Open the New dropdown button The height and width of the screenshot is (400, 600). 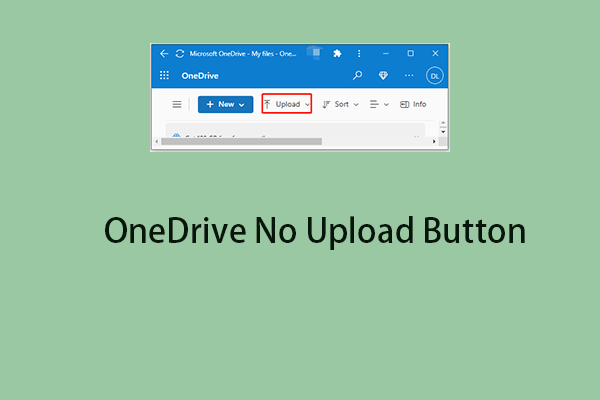click(x=225, y=104)
